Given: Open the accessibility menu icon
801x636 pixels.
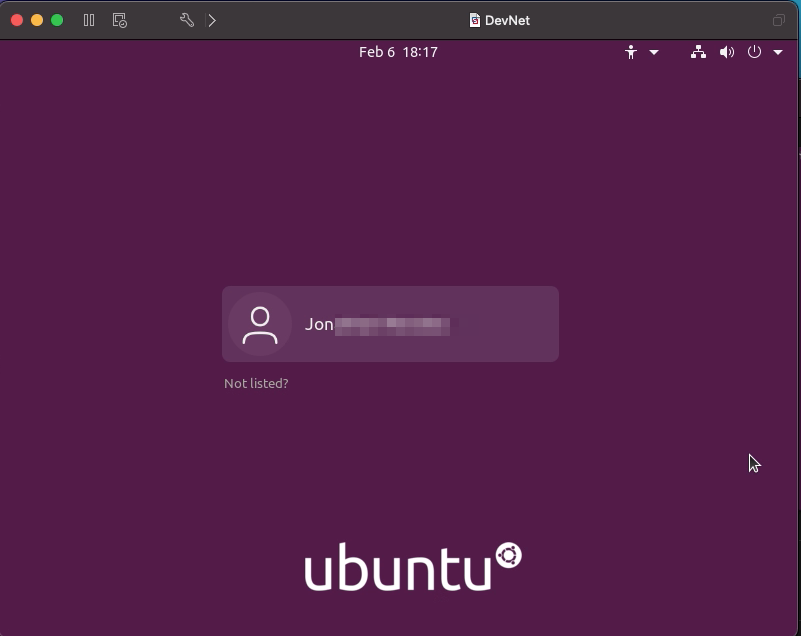Looking at the screenshot, I should (x=631, y=52).
